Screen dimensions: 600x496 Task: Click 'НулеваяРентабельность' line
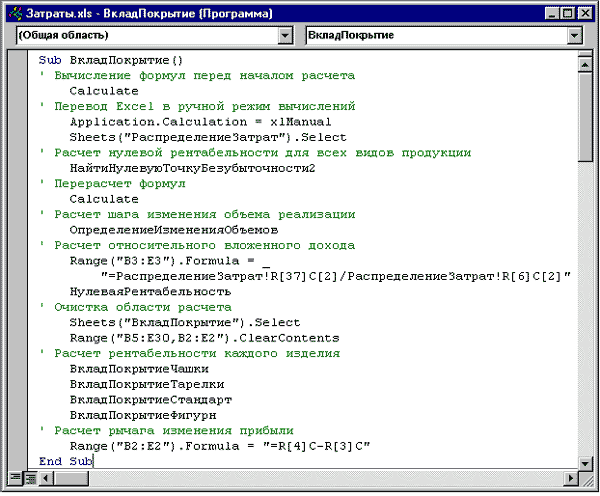click(150, 292)
